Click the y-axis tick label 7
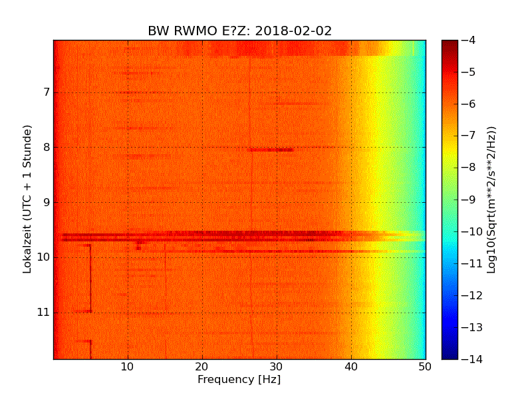 (47, 92)
